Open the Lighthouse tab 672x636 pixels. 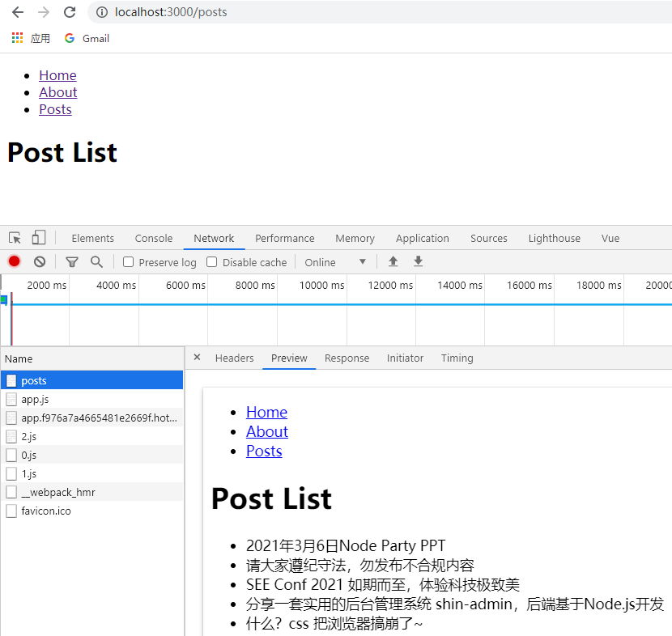(x=554, y=238)
